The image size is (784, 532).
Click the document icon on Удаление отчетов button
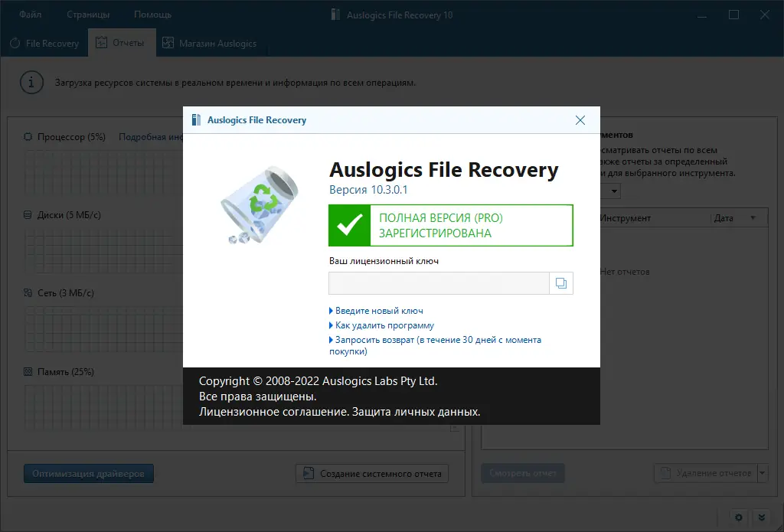click(665, 472)
